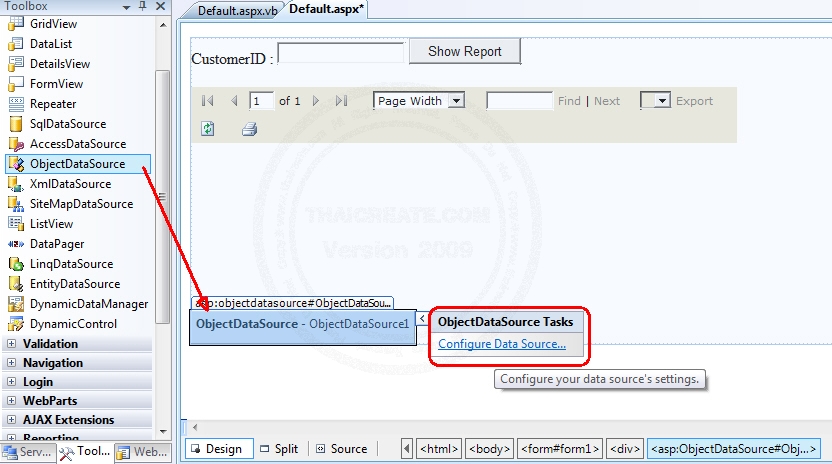The width and height of the screenshot is (832, 464).
Task: Click the Export link
Action: pyautogui.click(x=694, y=101)
